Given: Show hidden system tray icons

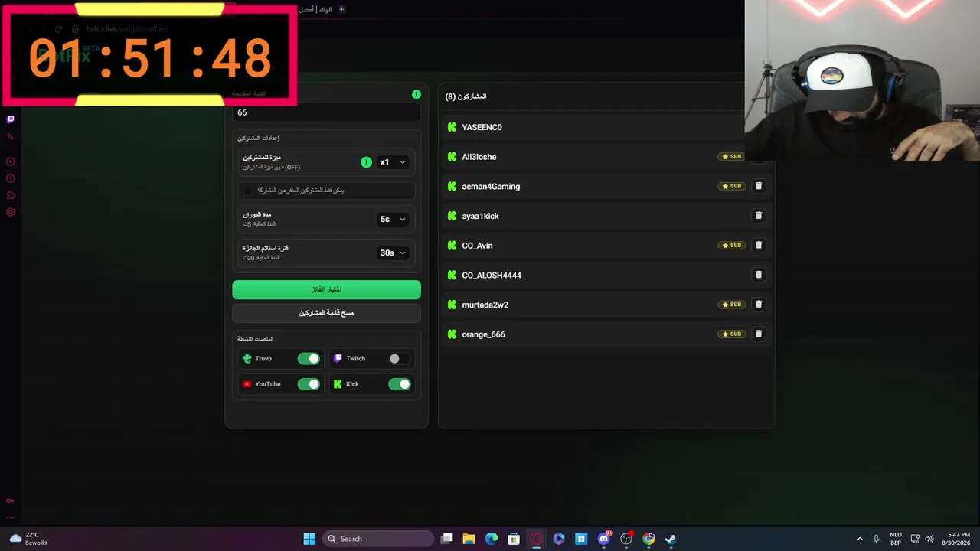Looking at the screenshot, I should tap(859, 539).
